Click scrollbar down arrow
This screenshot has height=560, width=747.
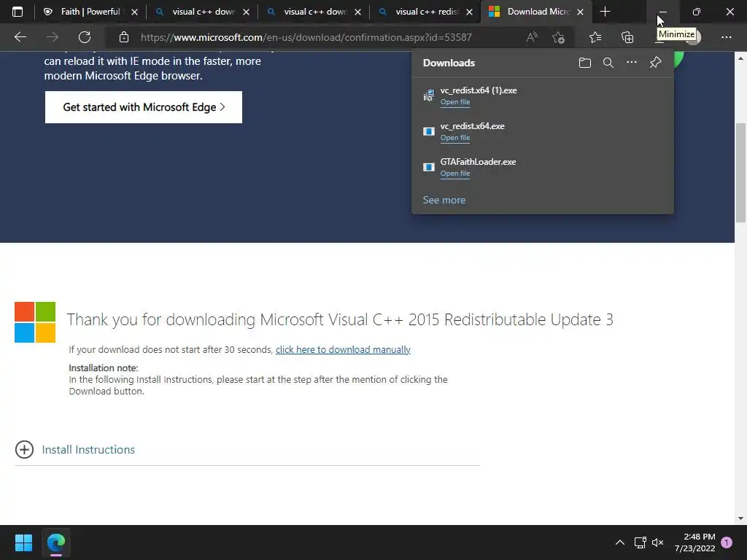pos(740,518)
